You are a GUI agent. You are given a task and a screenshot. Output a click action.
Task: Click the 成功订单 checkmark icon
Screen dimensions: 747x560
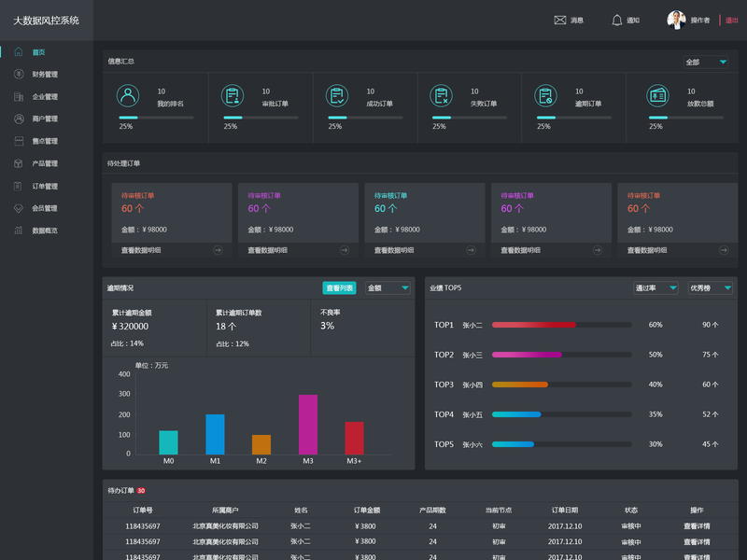337,96
